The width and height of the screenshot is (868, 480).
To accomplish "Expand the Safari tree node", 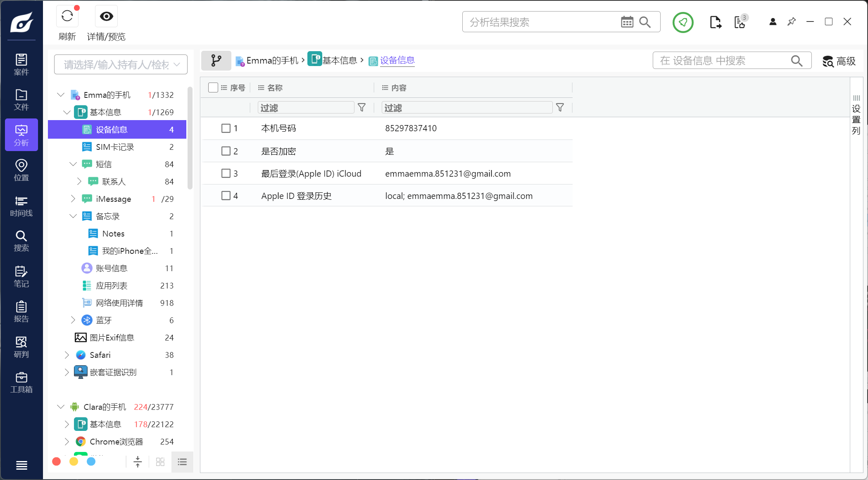I will (x=67, y=355).
